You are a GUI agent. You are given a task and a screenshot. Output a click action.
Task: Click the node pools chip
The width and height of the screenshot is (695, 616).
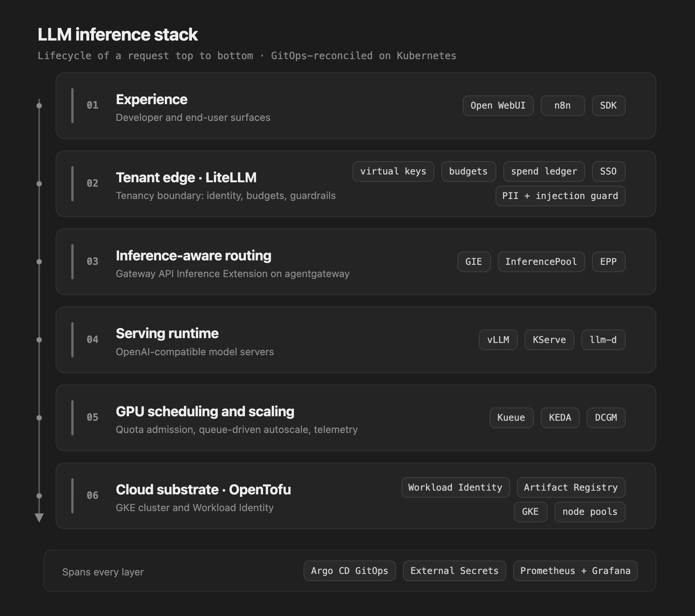click(x=590, y=512)
